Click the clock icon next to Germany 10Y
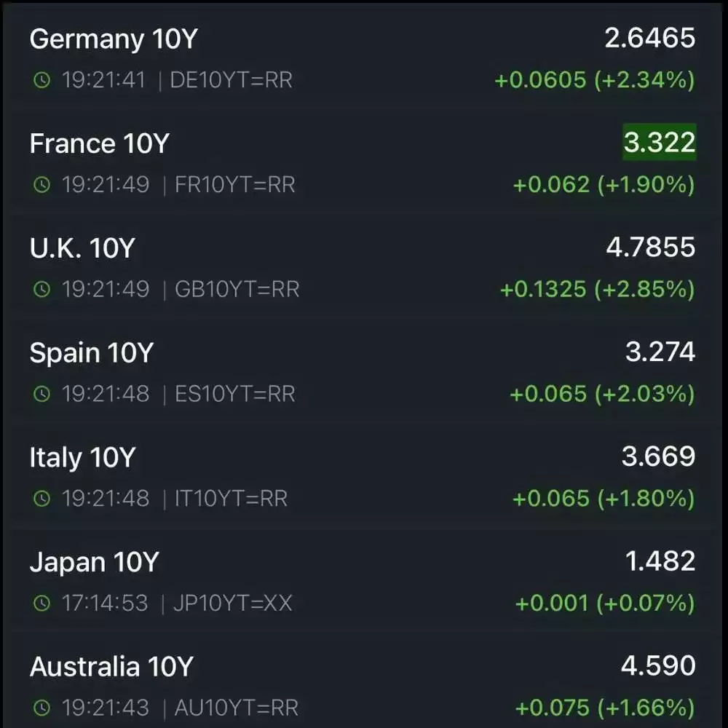The height and width of the screenshot is (728, 728). pos(41,80)
